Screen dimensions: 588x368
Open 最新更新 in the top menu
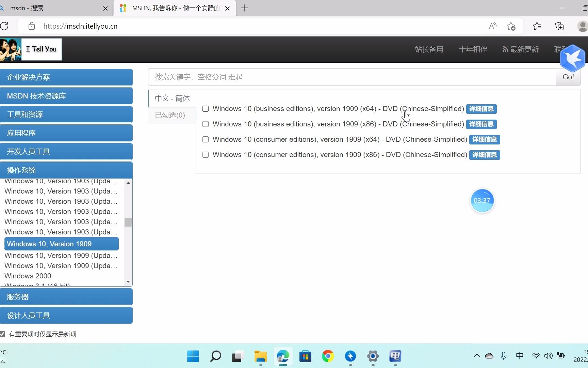(x=521, y=49)
